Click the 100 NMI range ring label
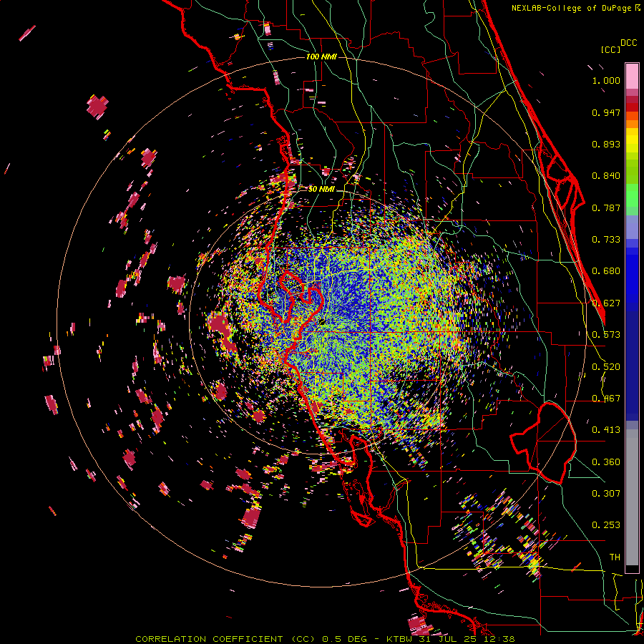Viewport: 644px width, 644px height. pyautogui.click(x=321, y=57)
